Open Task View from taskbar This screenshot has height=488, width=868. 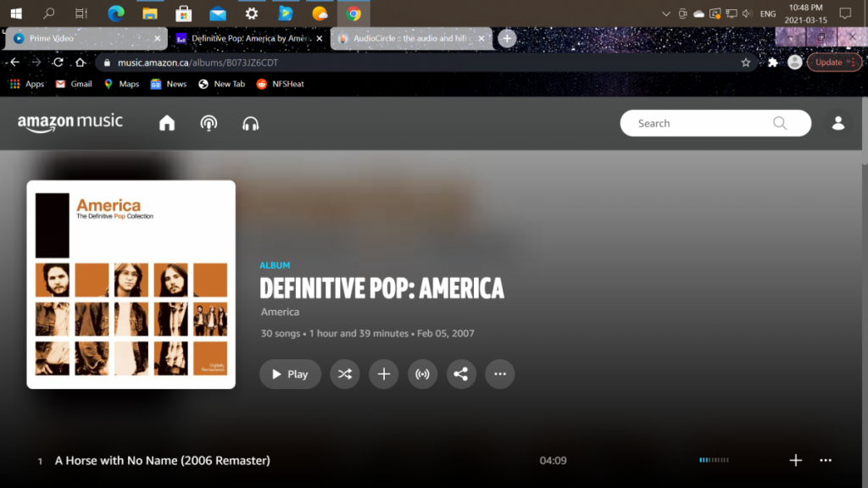click(x=81, y=14)
